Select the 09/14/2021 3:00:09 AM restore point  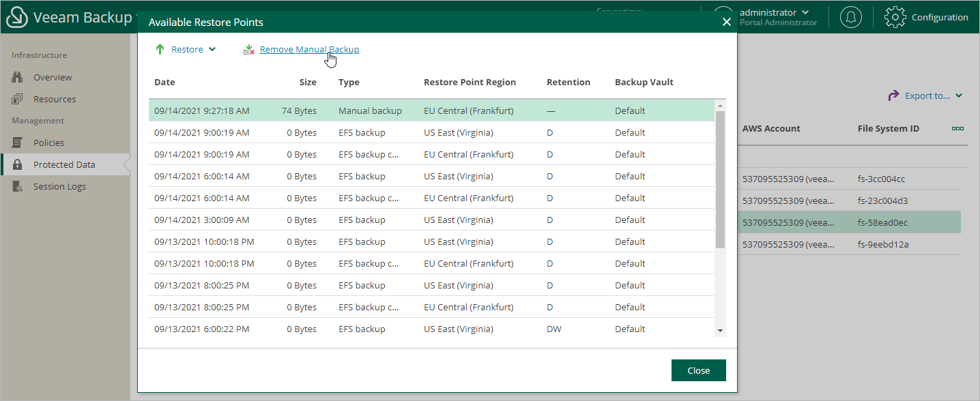coord(431,220)
